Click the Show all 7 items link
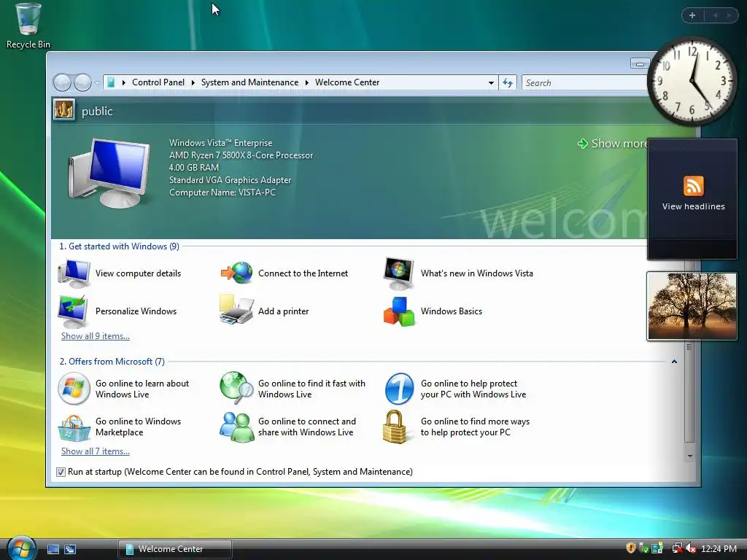 coord(96,451)
